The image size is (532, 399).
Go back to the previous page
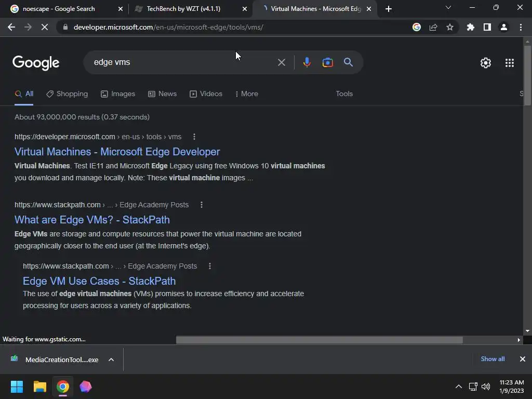[11, 27]
